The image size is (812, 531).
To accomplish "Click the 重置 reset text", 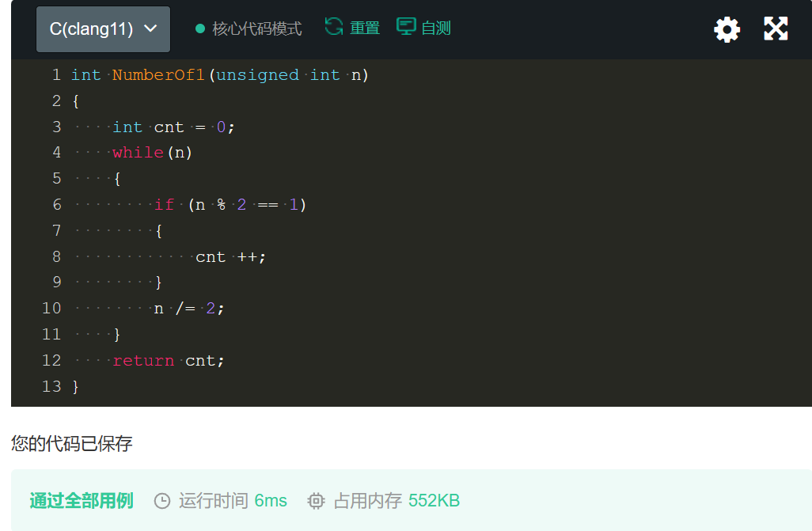I will (365, 28).
